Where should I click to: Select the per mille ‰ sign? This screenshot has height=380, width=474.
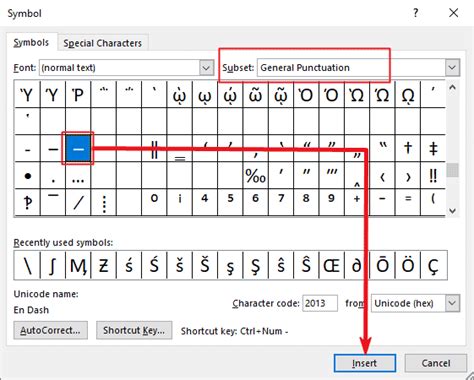255,176
